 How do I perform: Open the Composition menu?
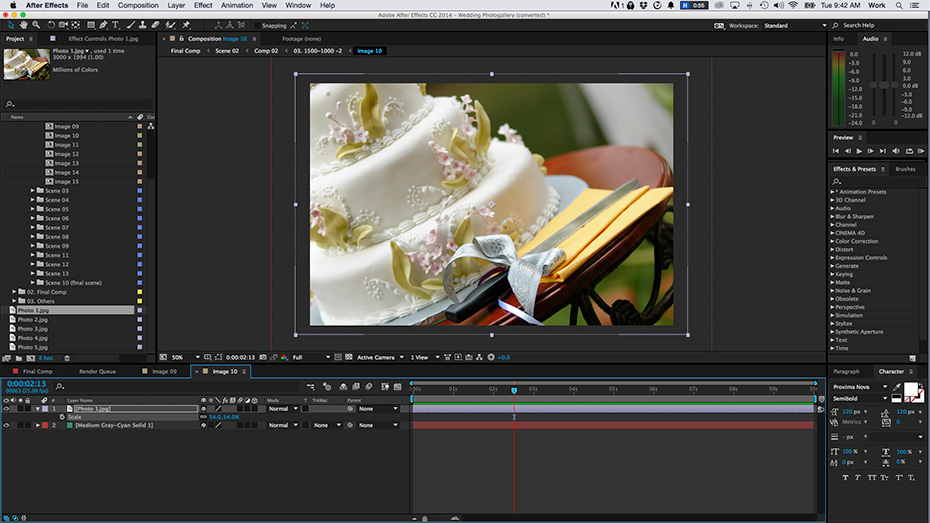[x=138, y=5]
